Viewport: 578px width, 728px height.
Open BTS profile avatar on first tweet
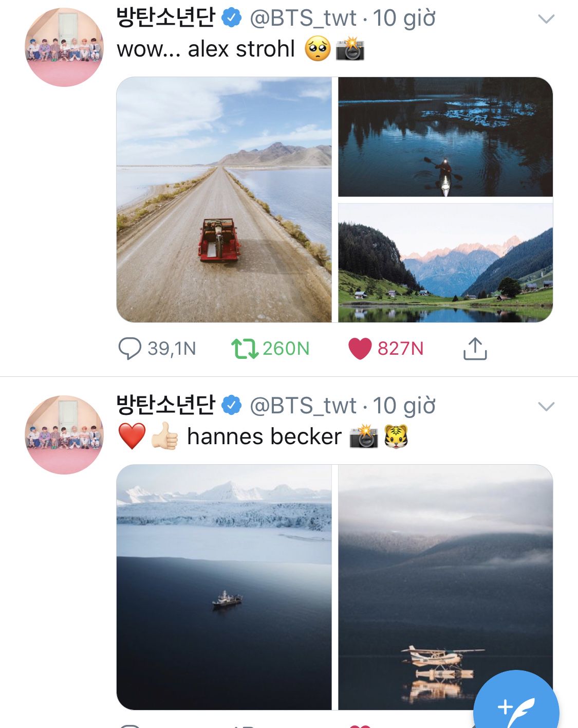click(x=64, y=47)
